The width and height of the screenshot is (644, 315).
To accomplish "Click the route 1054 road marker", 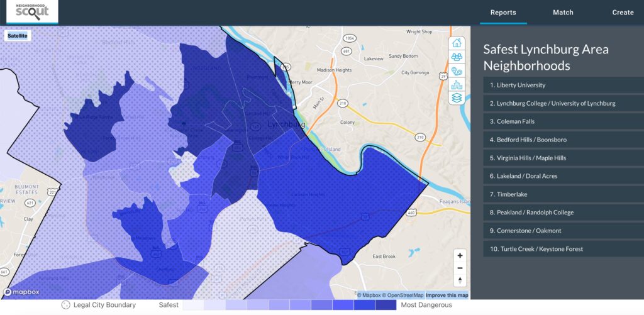I will point(349,38).
